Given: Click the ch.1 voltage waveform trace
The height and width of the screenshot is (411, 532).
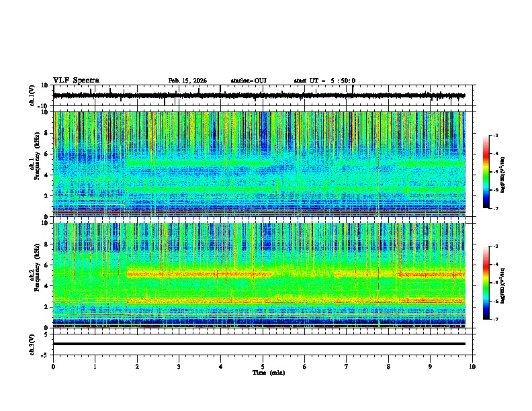Looking at the screenshot, I should point(259,95).
